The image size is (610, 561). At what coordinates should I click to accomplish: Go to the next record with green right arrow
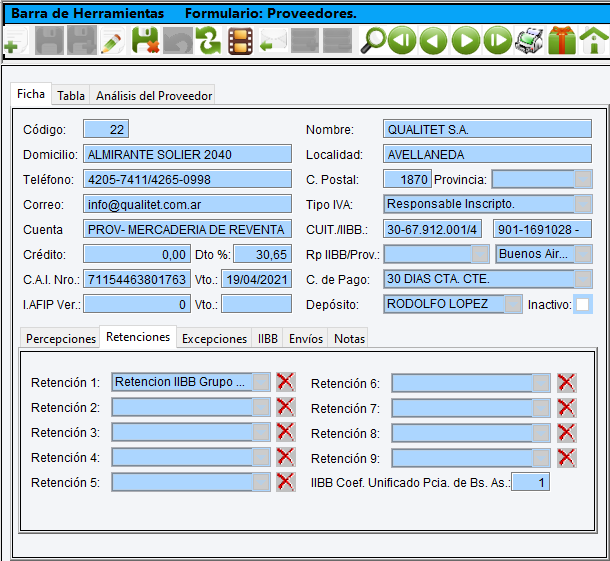coord(466,40)
